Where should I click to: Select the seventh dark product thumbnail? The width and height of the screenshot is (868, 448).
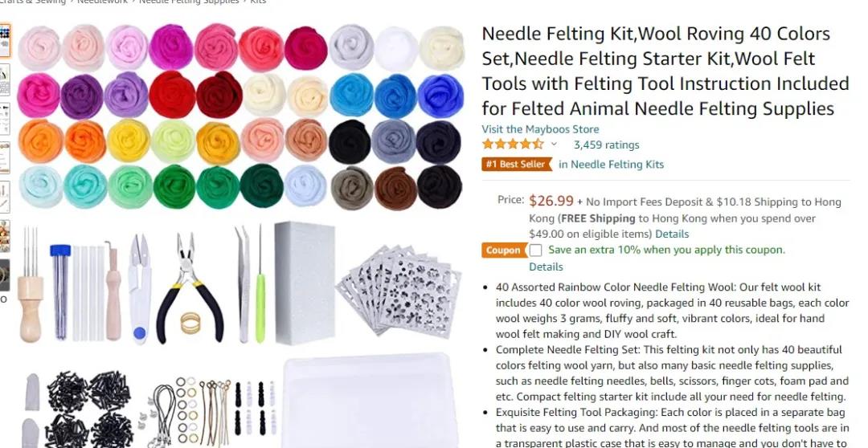(x=5, y=275)
